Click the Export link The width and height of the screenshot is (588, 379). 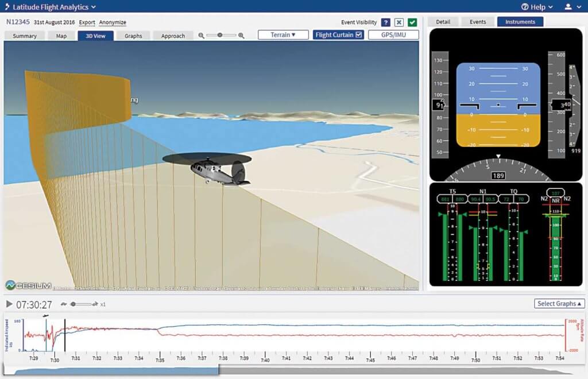(87, 22)
